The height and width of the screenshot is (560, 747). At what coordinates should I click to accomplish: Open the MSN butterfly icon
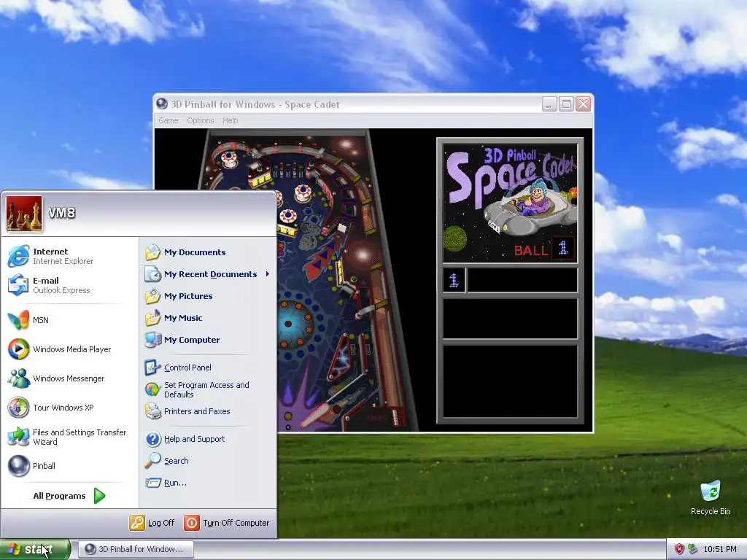(18, 320)
